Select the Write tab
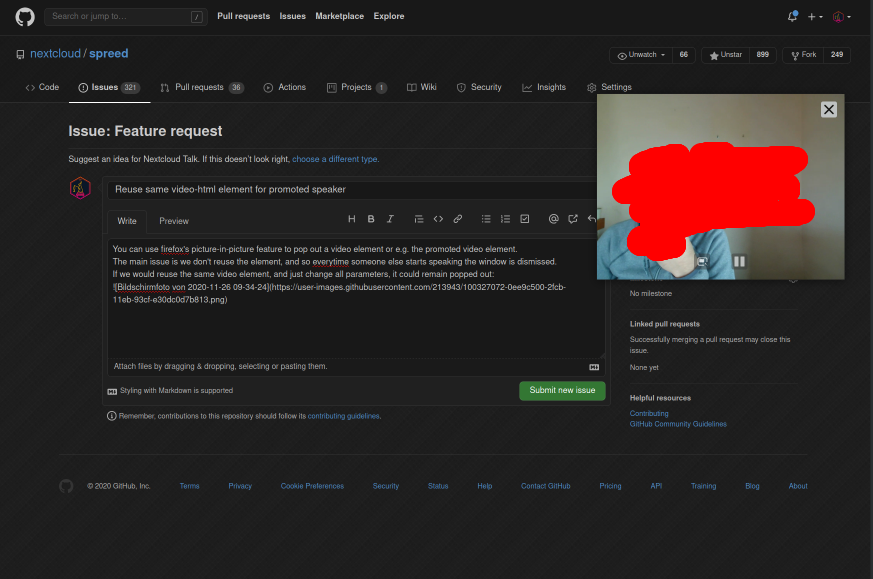Viewport: 873px width, 579px height. [x=127, y=221]
